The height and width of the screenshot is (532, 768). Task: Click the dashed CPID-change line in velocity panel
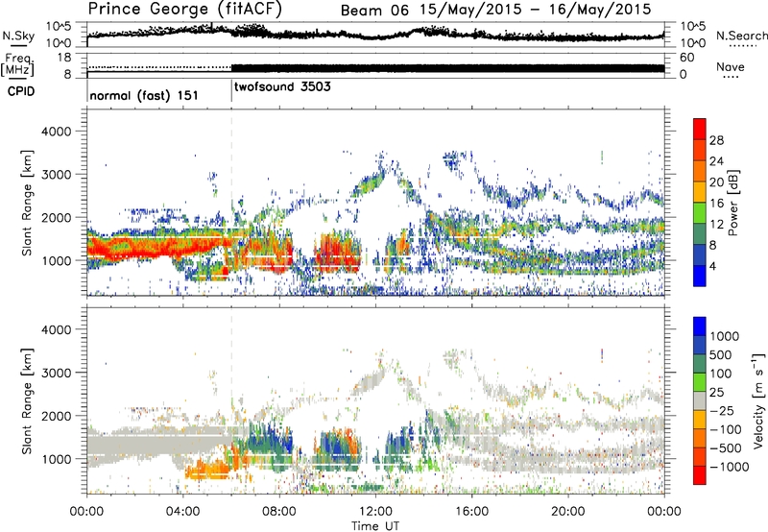pyautogui.click(x=231, y=400)
